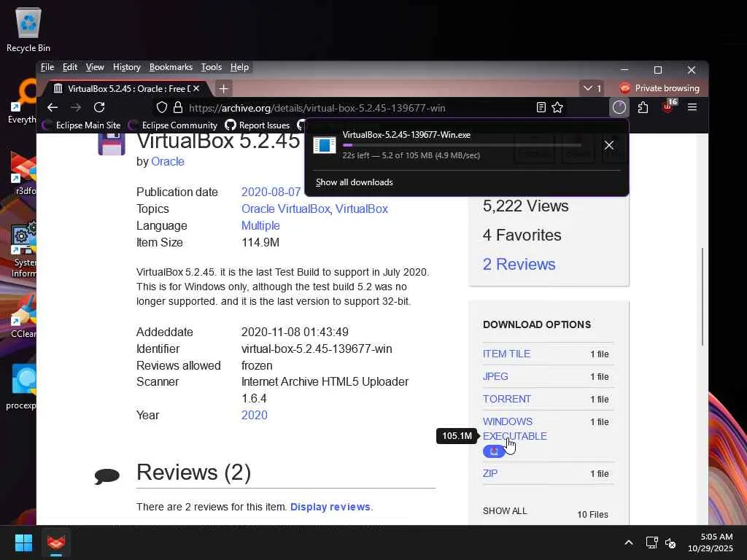The height and width of the screenshot is (560, 747).
Task: Open the History menu
Action: pyautogui.click(x=127, y=67)
